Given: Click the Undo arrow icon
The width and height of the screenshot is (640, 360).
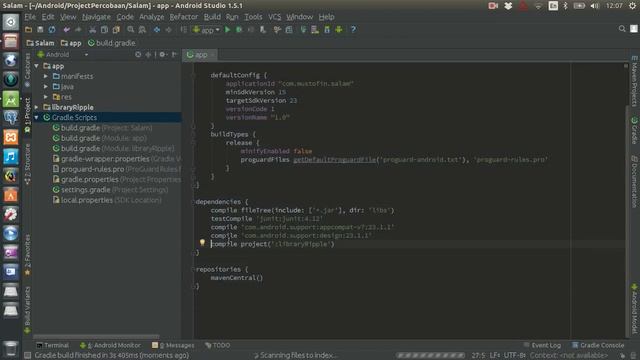Looking at the screenshot, I should click(66, 30).
